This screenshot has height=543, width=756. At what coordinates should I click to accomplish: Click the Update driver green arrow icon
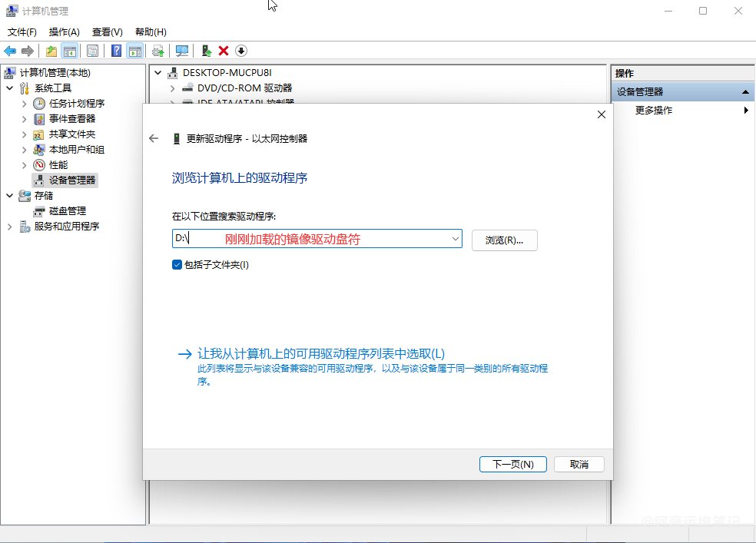206,51
